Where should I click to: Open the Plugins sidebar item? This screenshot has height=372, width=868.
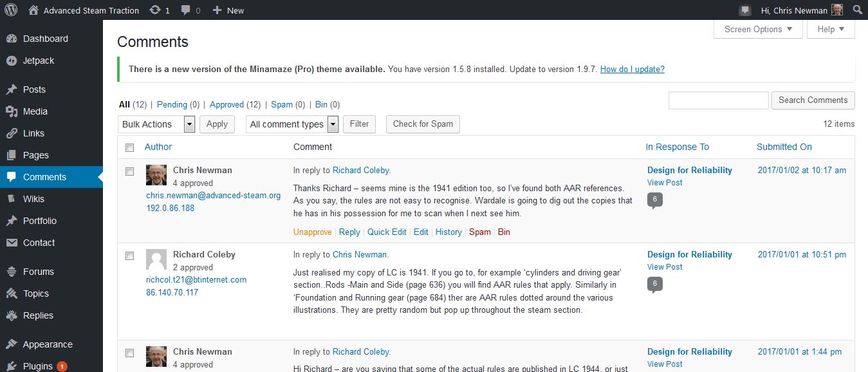[x=37, y=366]
